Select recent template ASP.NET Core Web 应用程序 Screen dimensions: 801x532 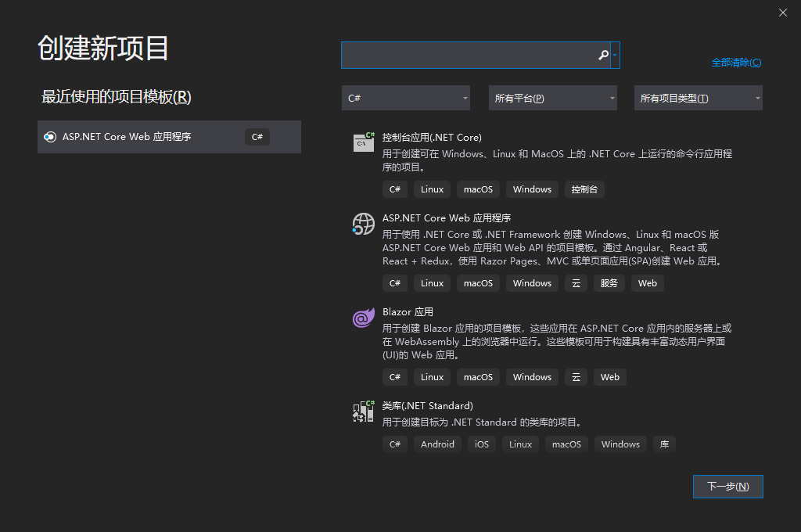click(169, 137)
